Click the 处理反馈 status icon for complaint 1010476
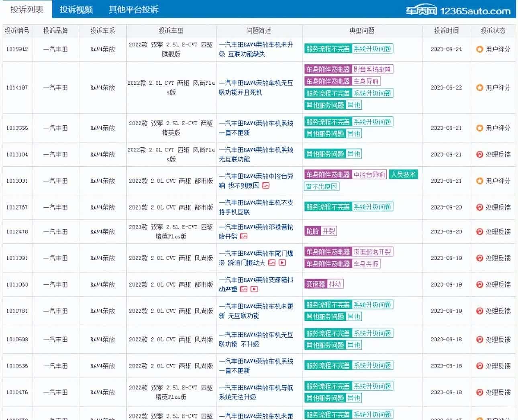 pyautogui.click(x=479, y=393)
